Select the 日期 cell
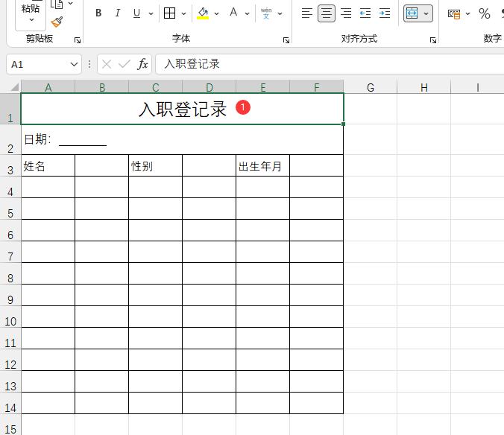Viewport: 504px width, 435px height. (x=182, y=139)
